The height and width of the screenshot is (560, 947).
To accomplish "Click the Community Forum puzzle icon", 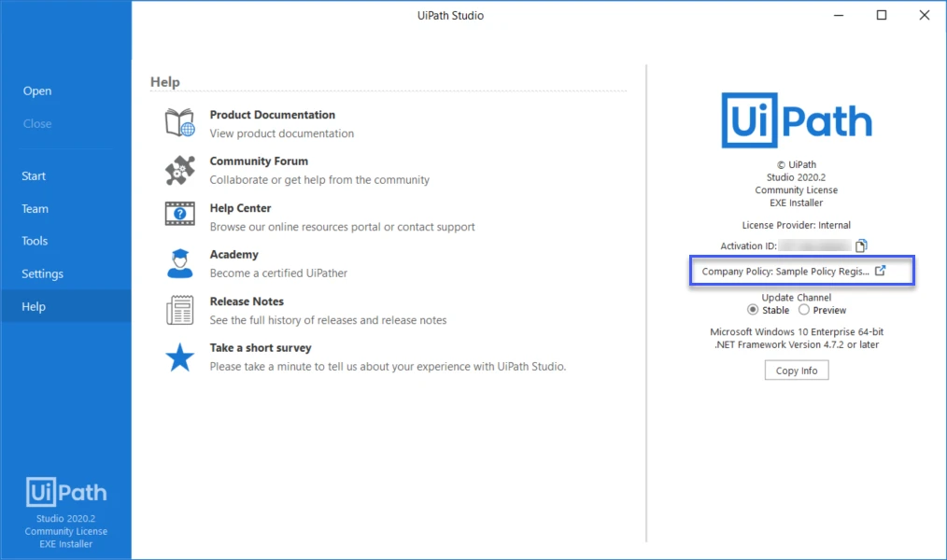I will pyautogui.click(x=180, y=170).
